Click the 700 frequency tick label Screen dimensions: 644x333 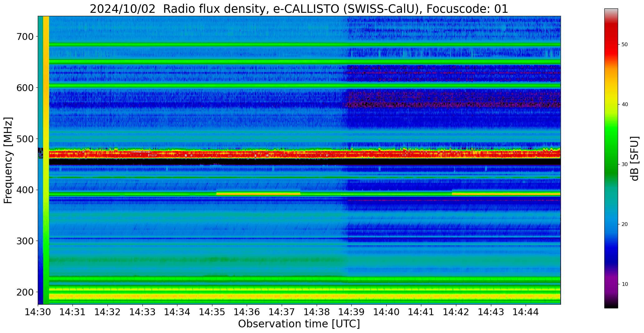click(x=24, y=37)
